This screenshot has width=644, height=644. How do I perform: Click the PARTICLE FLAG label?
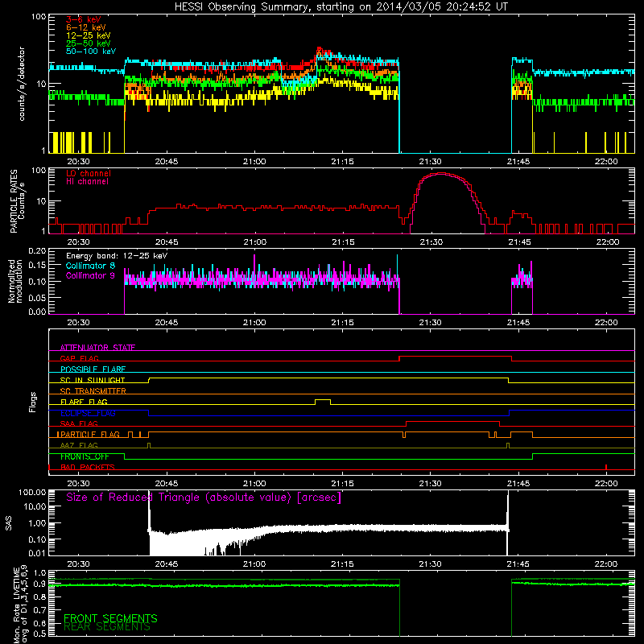[x=90, y=434]
